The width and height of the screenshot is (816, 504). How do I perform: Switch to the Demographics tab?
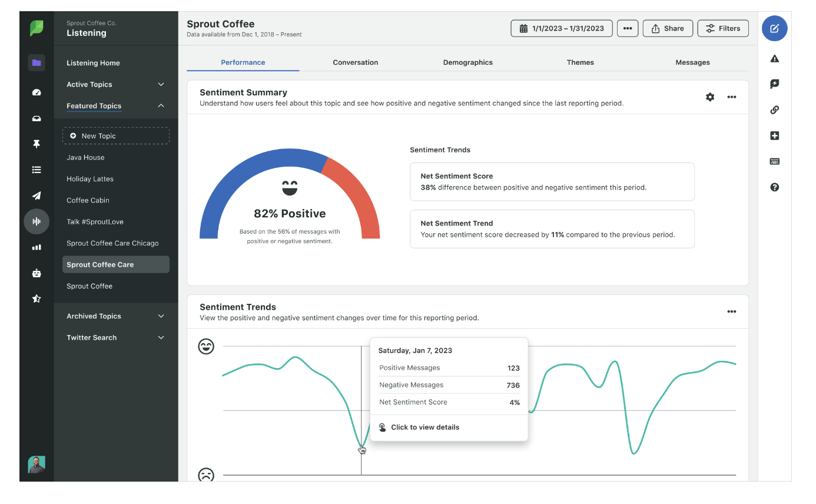[467, 62]
